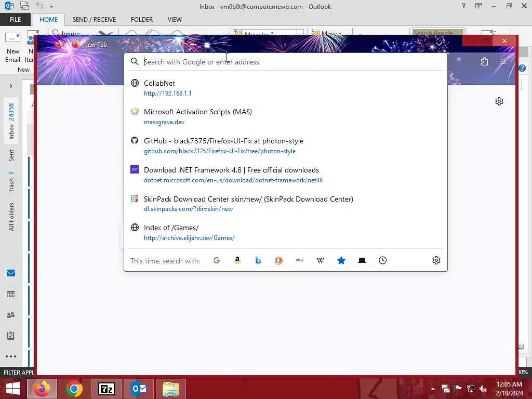Open Index of /Games/ suggestion

pos(286,232)
